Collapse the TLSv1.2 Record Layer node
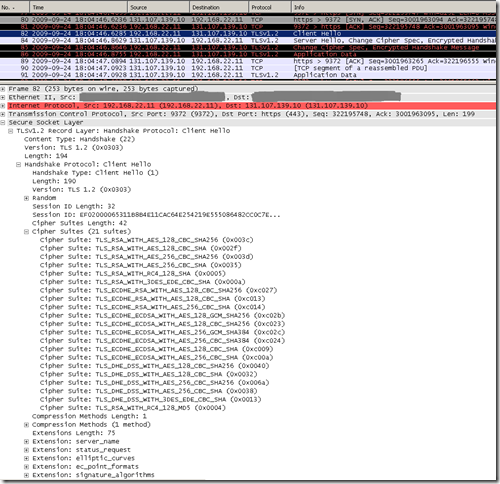The width and height of the screenshot is (500, 484). 11,131
